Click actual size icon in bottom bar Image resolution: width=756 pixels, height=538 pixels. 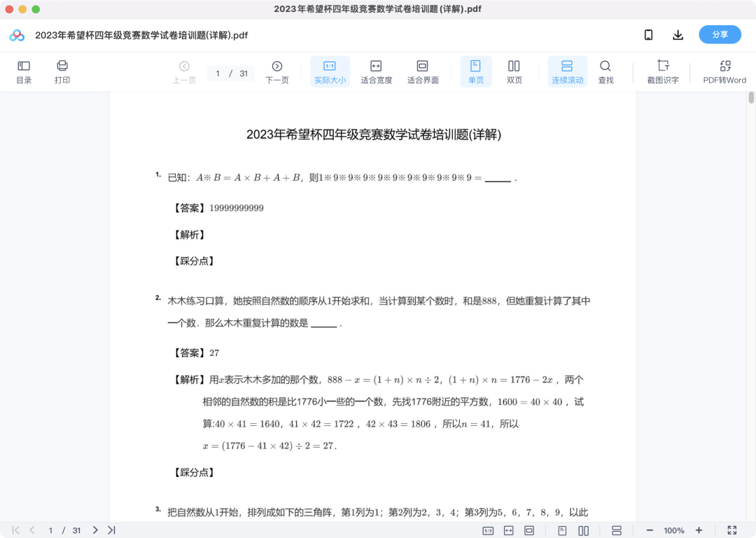[x=488, y=531]
